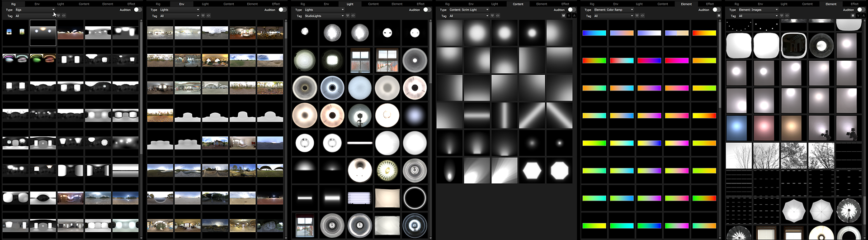The image size is (868, 240).
Task: Click the eye icon in the Env panel
Action: coord(208,16)
